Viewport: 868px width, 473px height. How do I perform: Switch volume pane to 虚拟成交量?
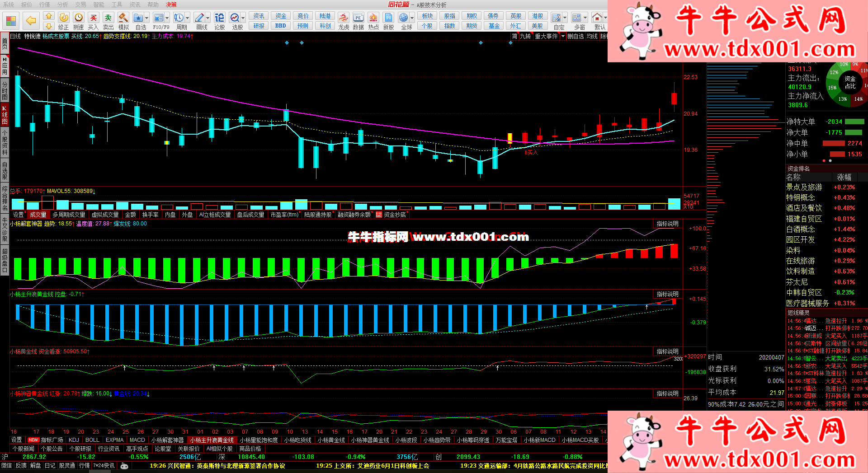105,215
